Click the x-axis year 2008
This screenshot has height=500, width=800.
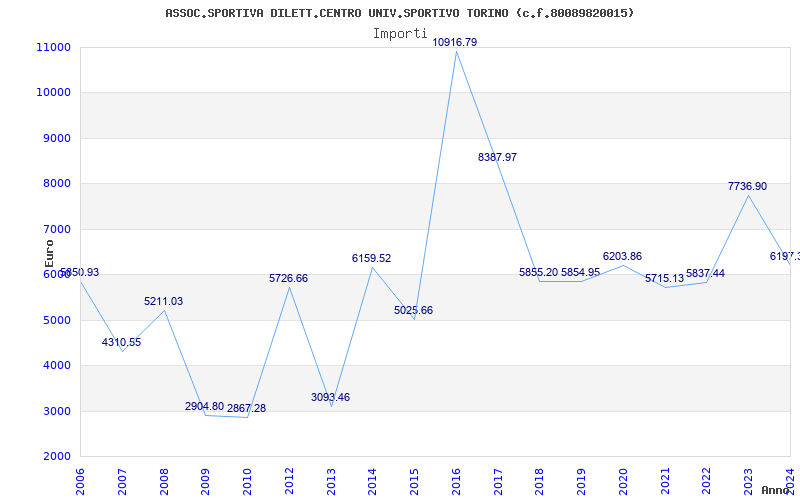point(164,482)
